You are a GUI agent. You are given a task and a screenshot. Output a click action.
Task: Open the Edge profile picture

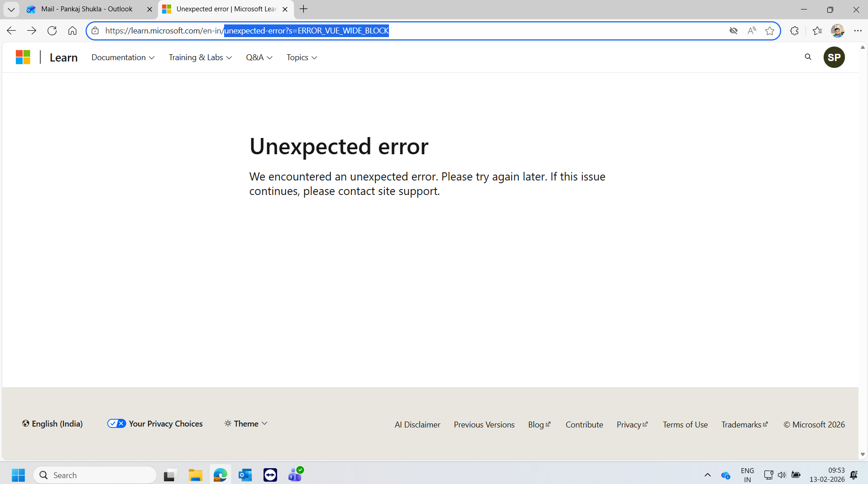[838, 31]
